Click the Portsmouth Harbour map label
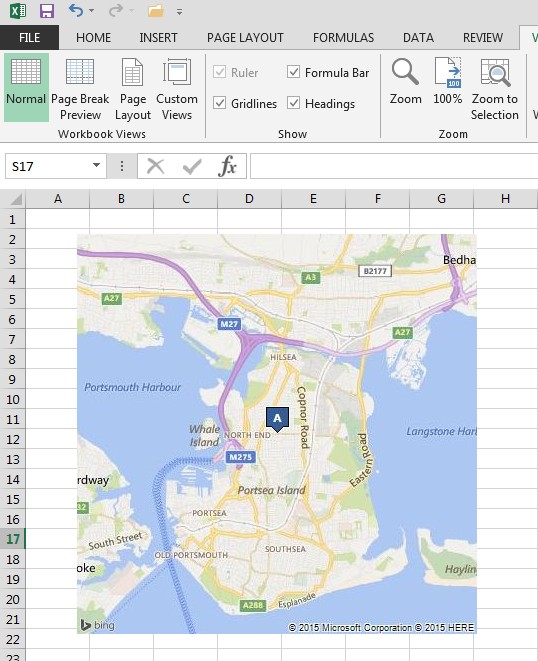This screenshot has width=538, height=661. [132, 387]
